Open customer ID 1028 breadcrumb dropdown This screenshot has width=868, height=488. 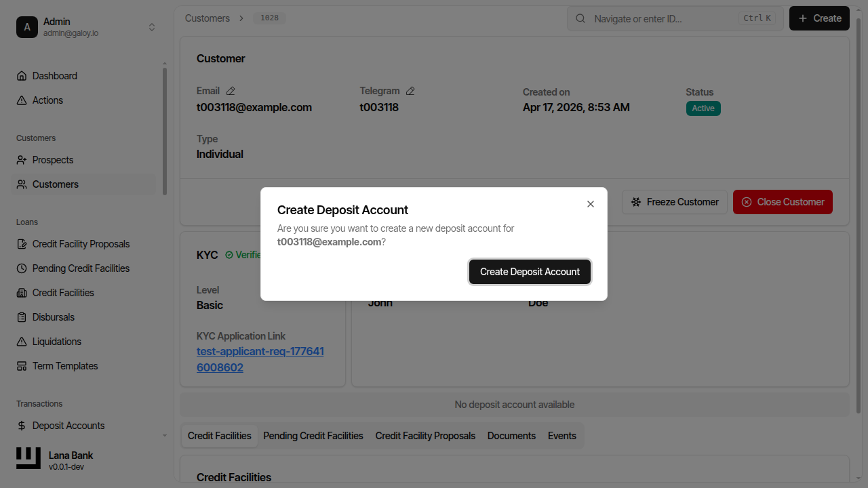pyautogui.click(x=269, y=18)
